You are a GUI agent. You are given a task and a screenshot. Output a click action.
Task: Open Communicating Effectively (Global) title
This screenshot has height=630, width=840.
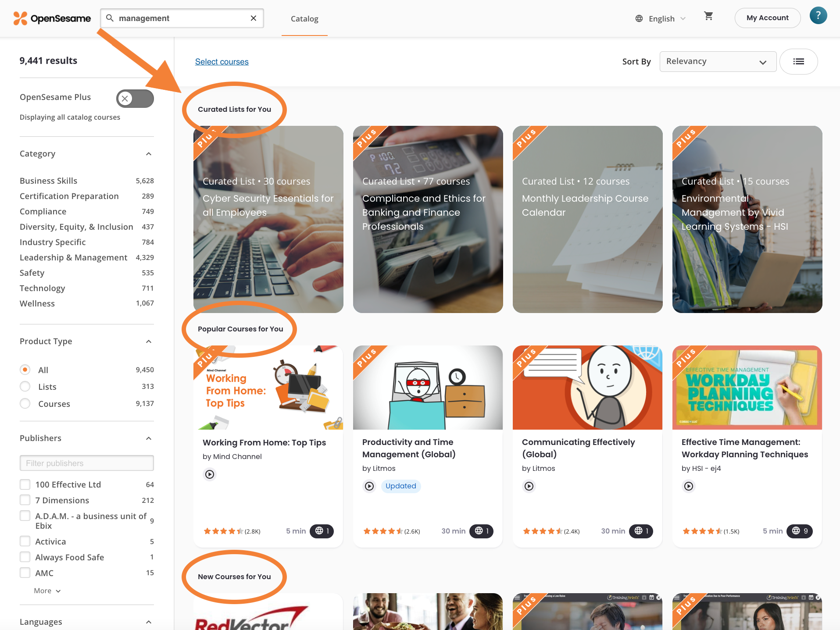coord(578,448)
